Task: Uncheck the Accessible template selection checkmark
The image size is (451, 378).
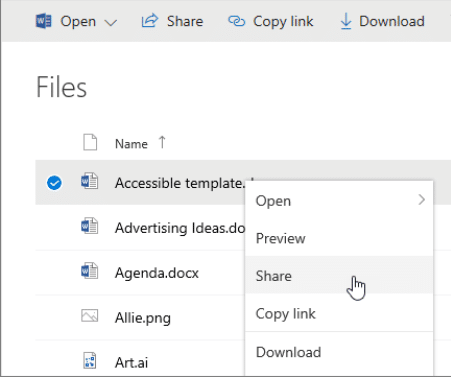Action: click(x=54, y=183)
